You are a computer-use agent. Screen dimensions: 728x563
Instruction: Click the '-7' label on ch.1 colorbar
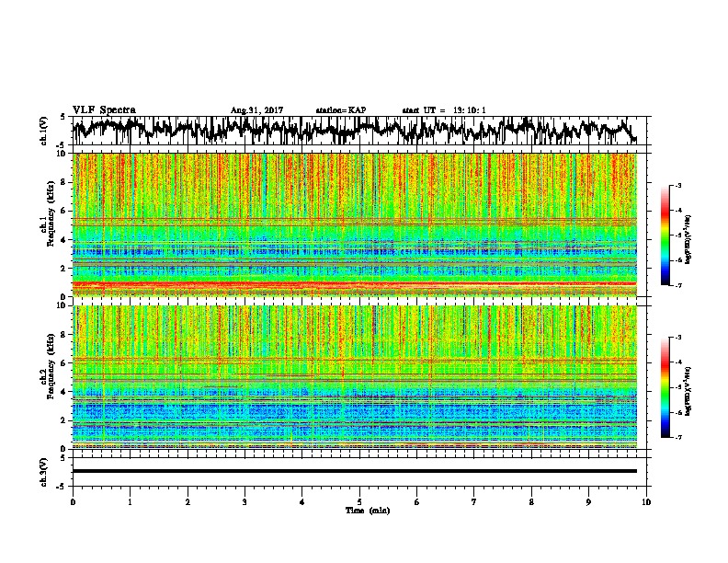(678, 285)
